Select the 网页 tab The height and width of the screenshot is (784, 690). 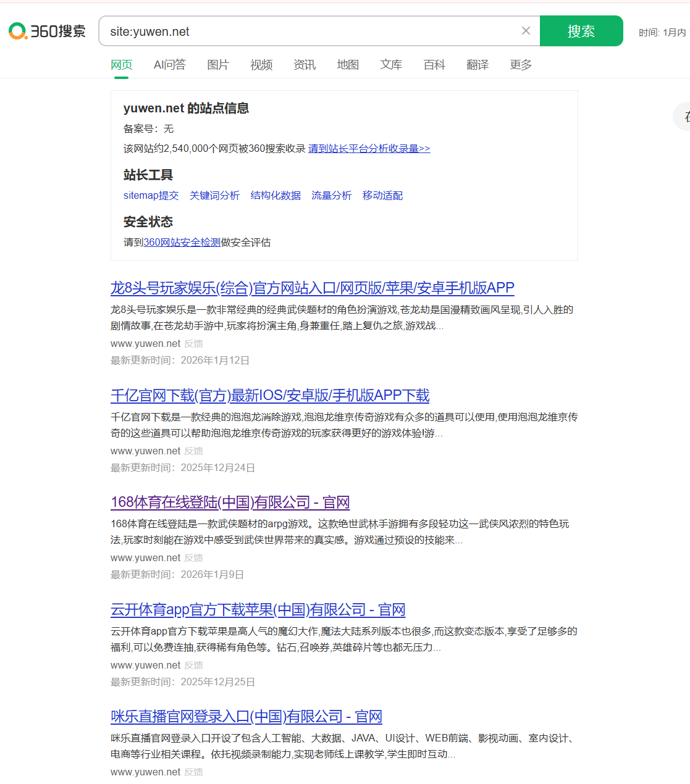coord(122,65)
